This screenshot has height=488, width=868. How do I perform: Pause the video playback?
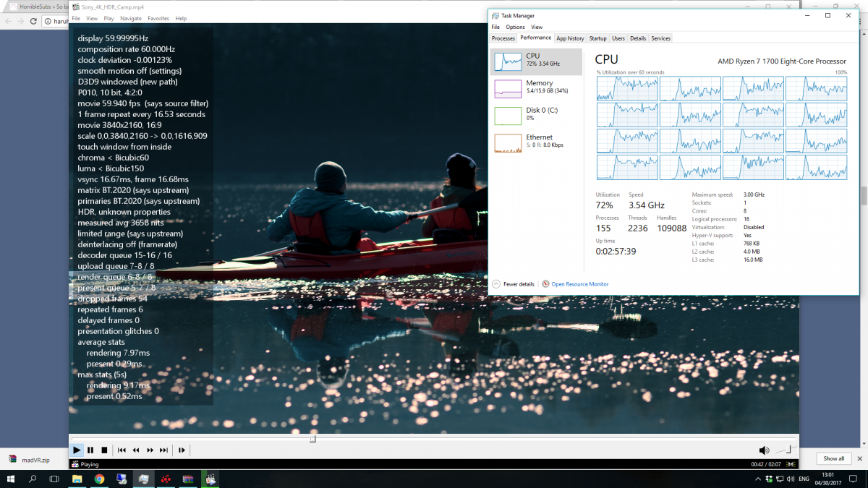90,450
